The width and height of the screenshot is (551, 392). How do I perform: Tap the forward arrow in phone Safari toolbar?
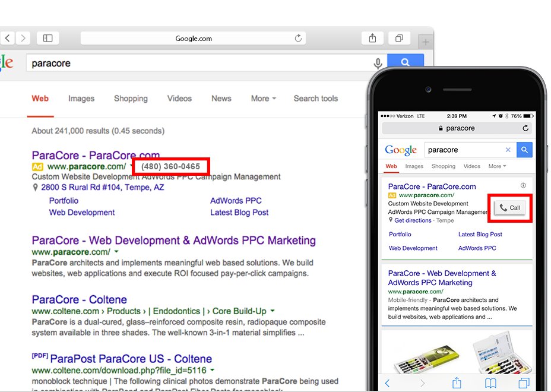point(422,383)
